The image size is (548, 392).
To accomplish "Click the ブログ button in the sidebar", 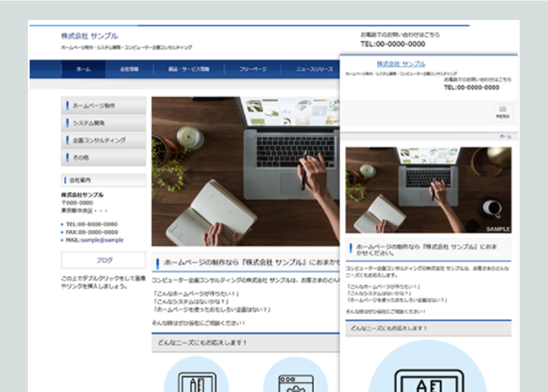I will click(104, 260).
